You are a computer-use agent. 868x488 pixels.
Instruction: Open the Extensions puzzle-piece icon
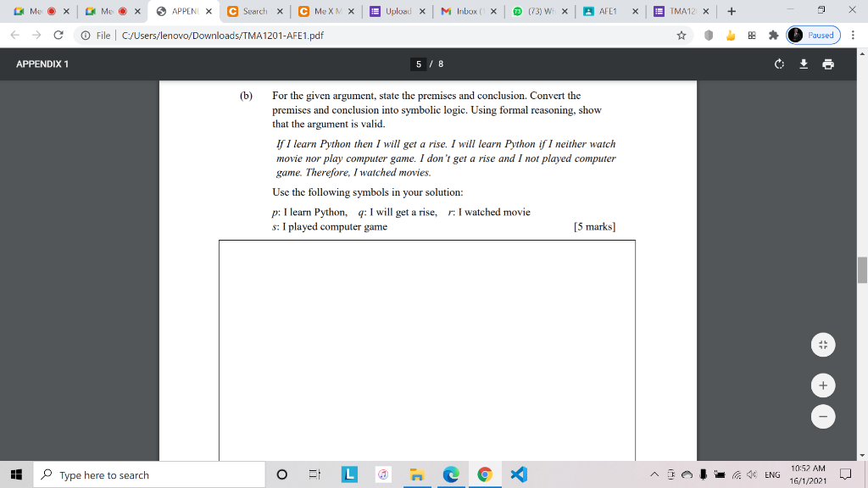772,35
